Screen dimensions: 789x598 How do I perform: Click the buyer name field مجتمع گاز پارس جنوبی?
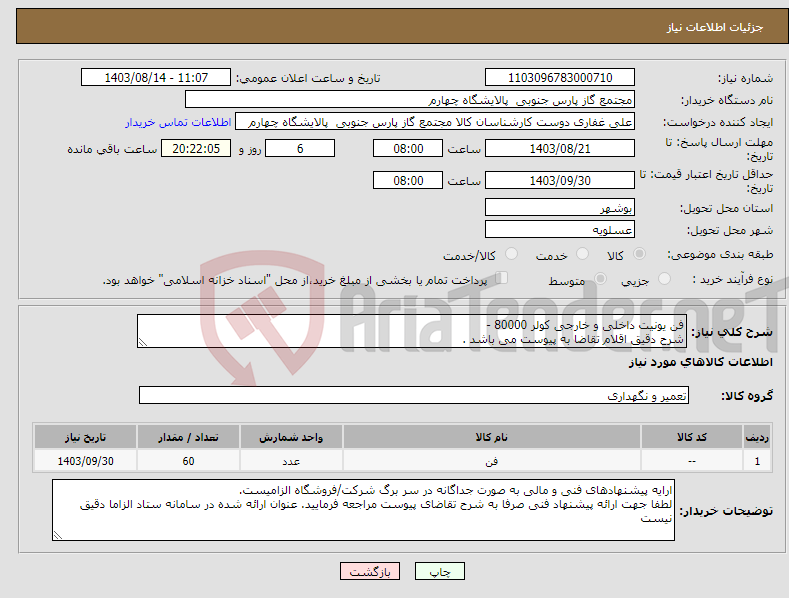(410, 100)
